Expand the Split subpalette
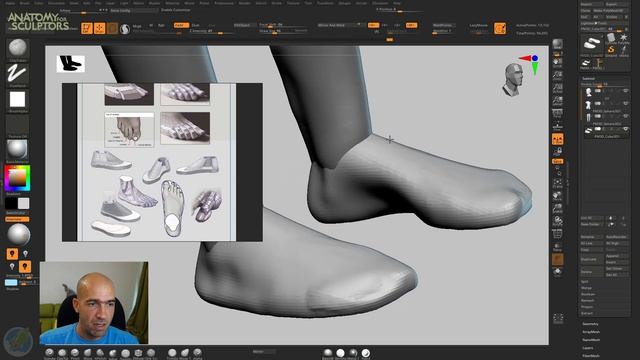This screenshot has width=640, height=360. tap(585, 282)
